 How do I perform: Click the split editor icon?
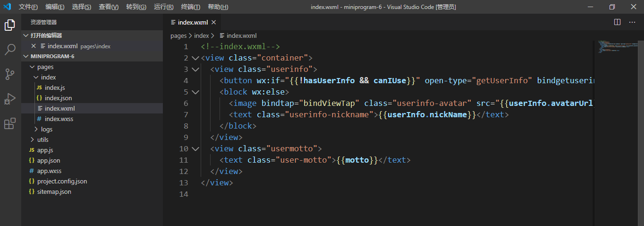[x=617, y=22]
